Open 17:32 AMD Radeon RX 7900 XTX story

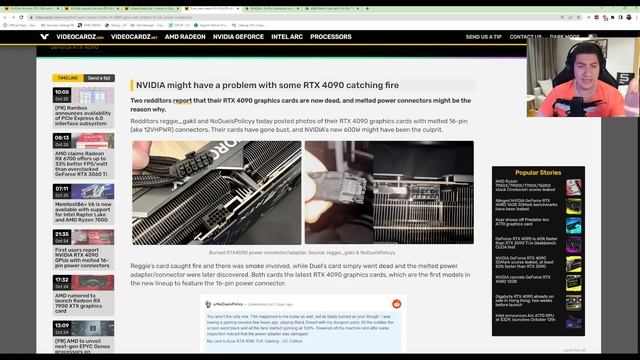83,295
